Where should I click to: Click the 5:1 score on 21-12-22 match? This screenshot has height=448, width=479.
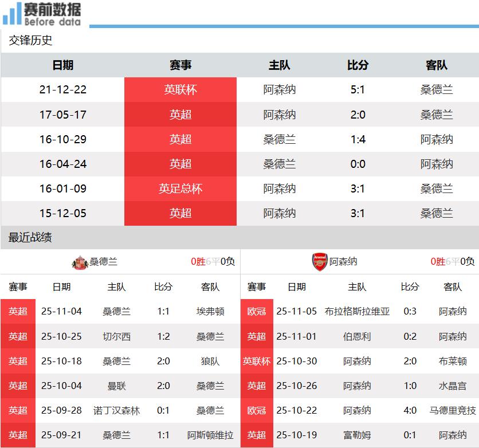(x=358, y=90)
